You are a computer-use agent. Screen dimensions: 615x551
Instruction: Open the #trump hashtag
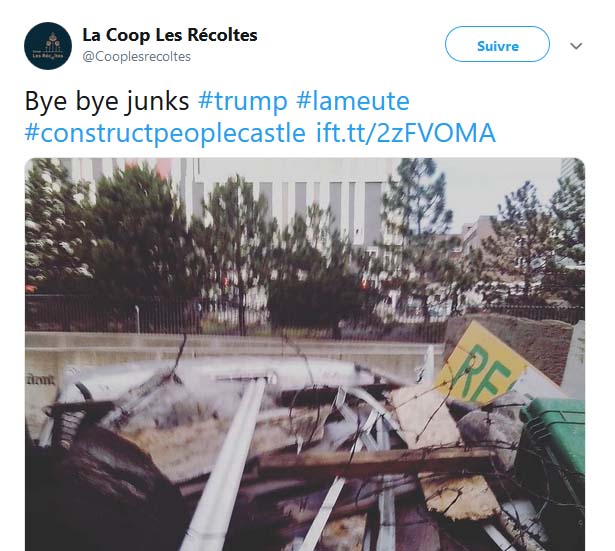tap(242, 101)
